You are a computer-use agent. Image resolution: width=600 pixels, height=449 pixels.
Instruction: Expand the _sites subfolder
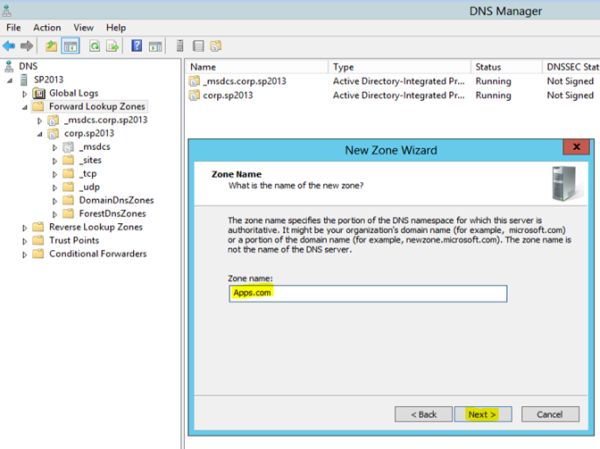[x=55, y=161]
